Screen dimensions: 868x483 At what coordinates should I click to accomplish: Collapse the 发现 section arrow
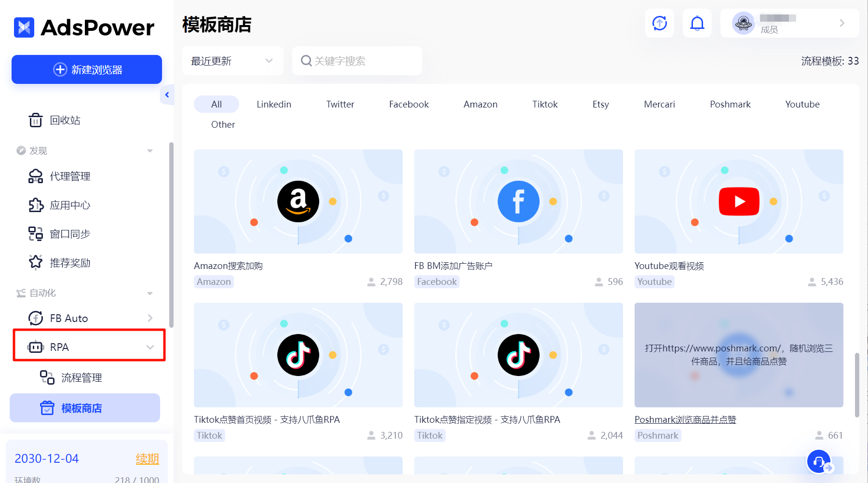(x=150, y=151)
